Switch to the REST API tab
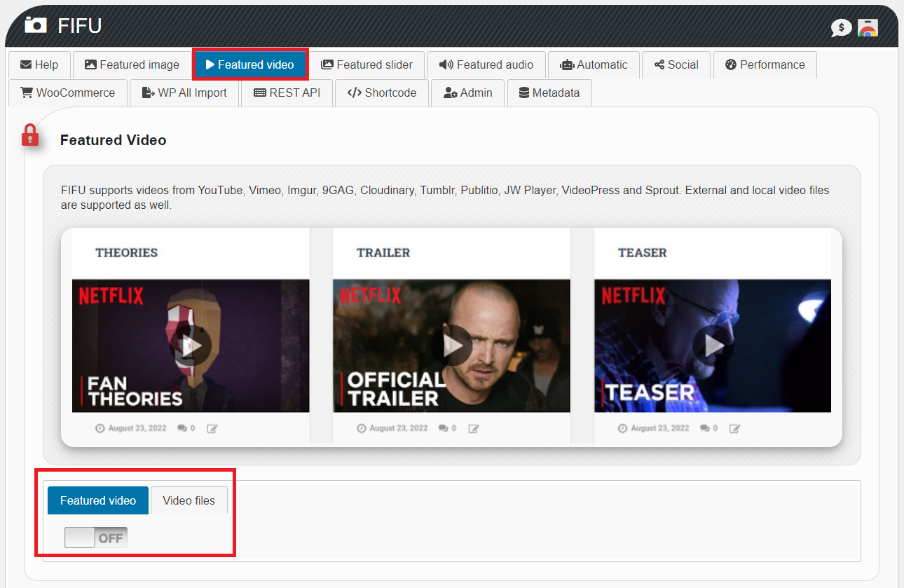 click(287, 93)
